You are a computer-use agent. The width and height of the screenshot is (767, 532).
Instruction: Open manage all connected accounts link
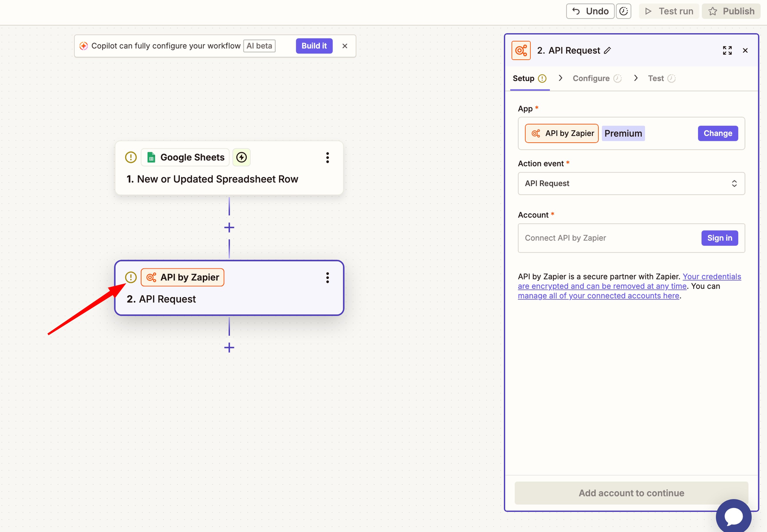click(x=598, y=296)
